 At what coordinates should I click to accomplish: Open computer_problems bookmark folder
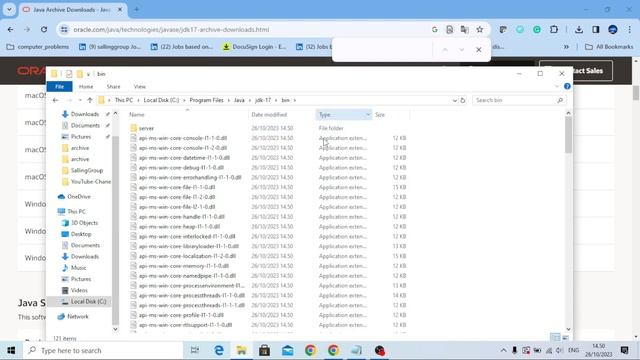point(38,47)
